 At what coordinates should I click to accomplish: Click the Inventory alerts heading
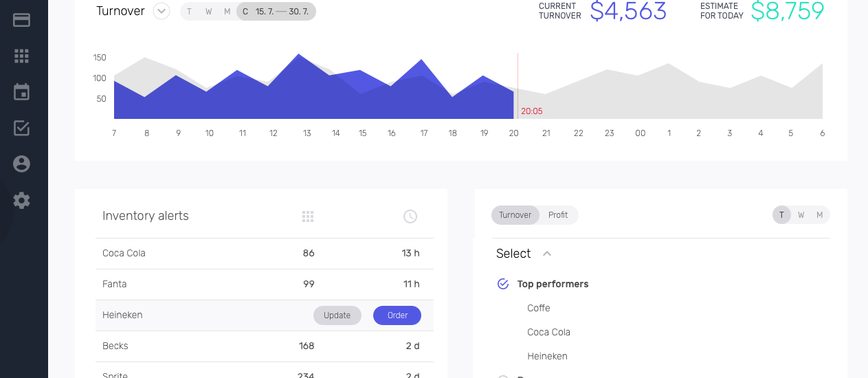click(x=146, y=216)
